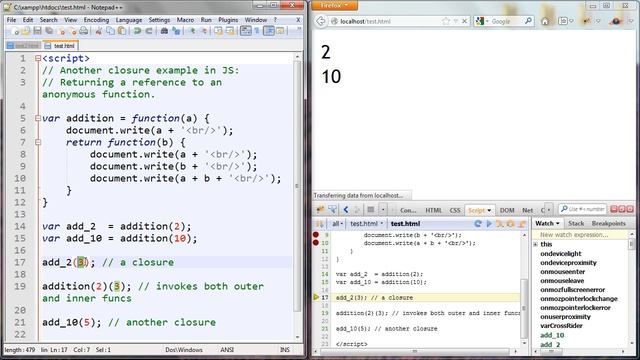
Task: Click the Firefox Home icon
Action: click(545, 21)
